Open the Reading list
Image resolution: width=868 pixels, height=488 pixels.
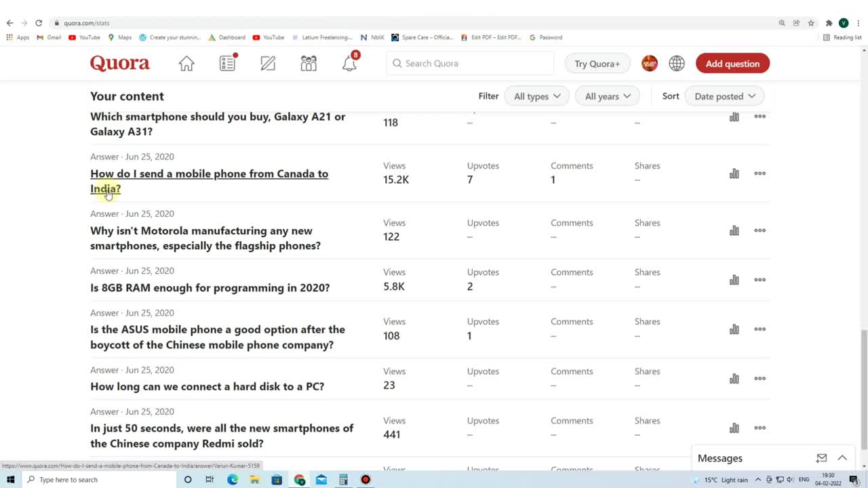(x=842, y=37)
